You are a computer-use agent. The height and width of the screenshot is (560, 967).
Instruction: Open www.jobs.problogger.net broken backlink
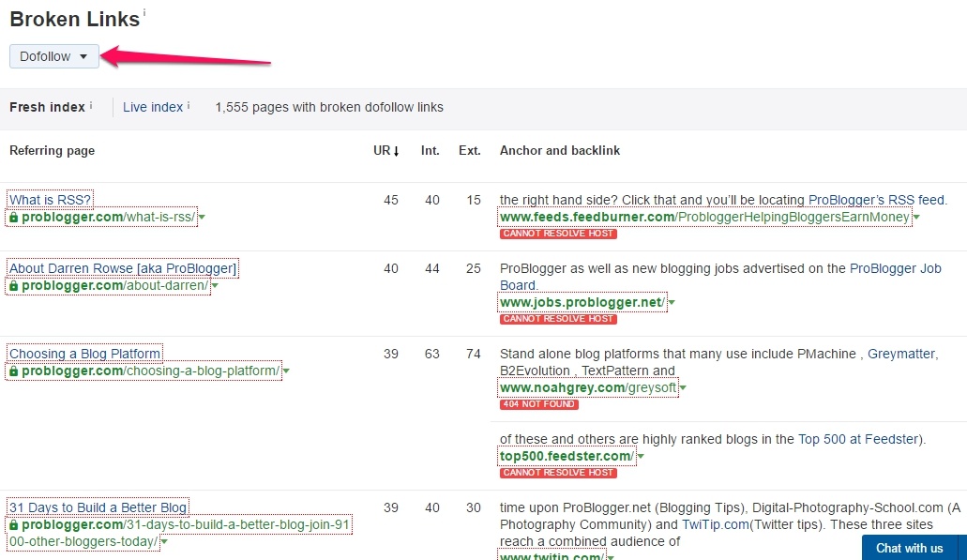coord(582,302)
